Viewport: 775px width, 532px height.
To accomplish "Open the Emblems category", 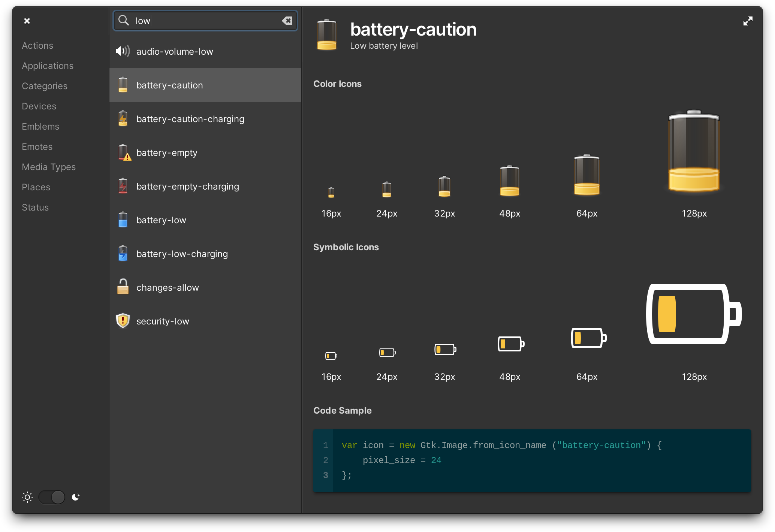I will (40, 127).
